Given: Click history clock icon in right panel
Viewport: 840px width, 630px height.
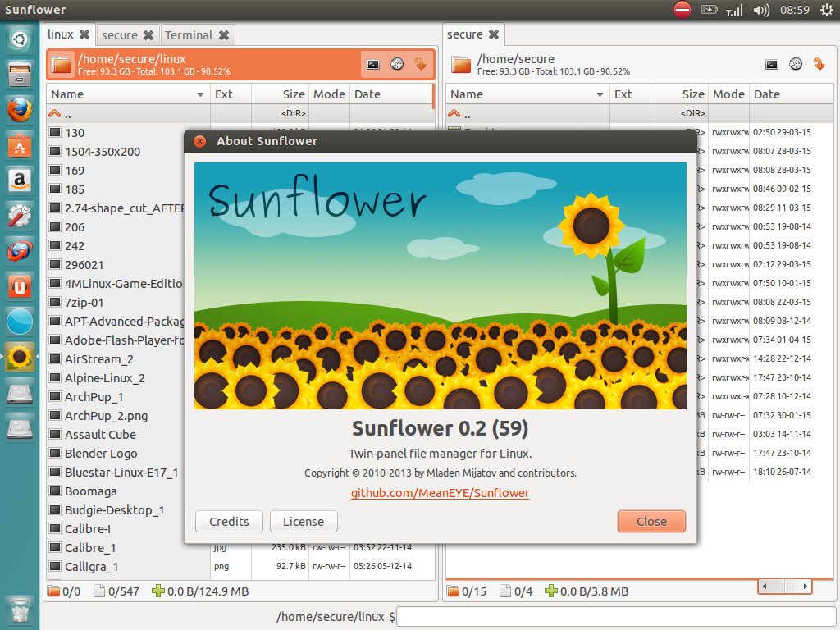Looking at the screenshot, I should (796, 64).
